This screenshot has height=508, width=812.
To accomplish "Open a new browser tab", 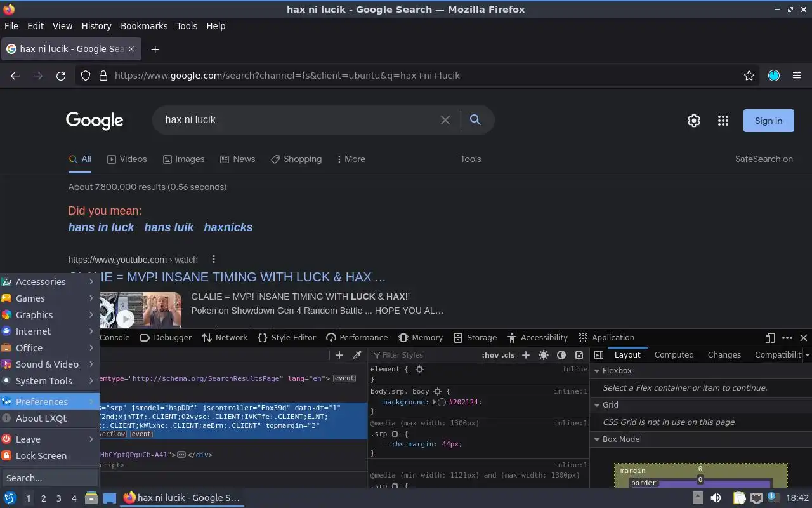I will coord(155,49).
